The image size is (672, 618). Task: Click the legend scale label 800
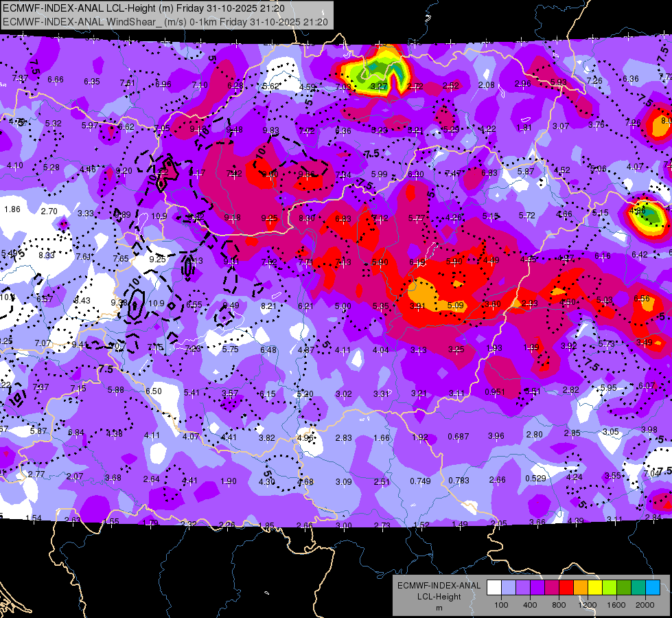pos(559,605)
